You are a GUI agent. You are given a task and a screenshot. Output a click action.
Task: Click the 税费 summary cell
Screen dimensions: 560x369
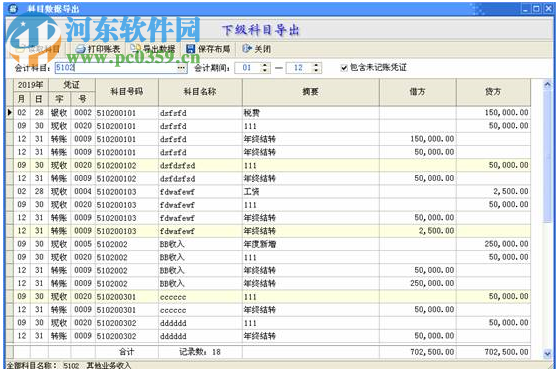[x=310, y=113]
